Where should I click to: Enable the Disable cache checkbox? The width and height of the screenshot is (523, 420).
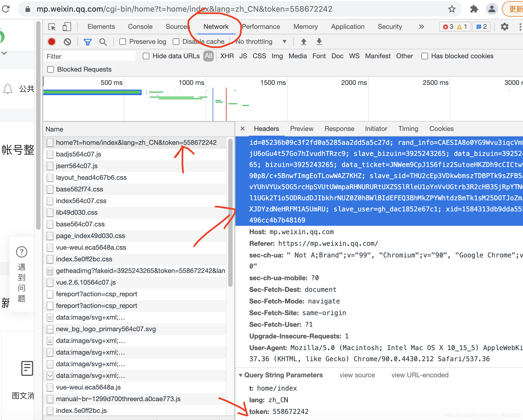[176, 42]
